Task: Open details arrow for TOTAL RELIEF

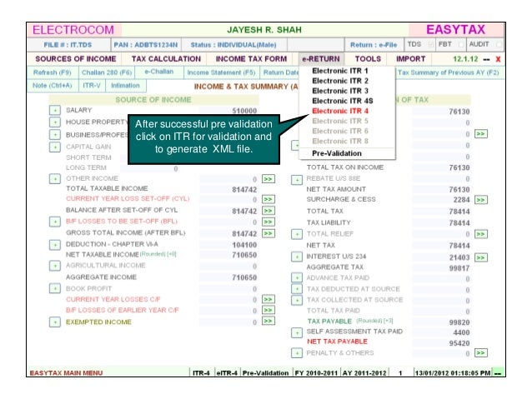Action: click(x=481, y=234)
